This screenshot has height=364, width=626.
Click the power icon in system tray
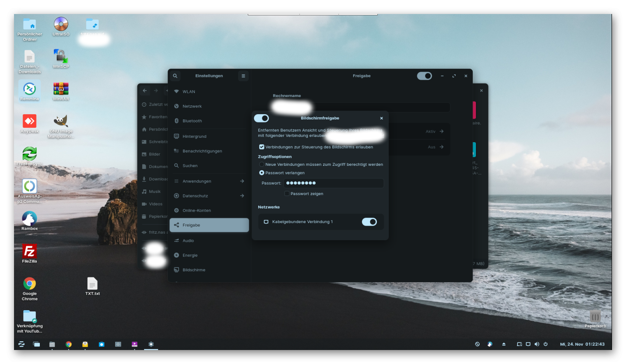(545, 344)
